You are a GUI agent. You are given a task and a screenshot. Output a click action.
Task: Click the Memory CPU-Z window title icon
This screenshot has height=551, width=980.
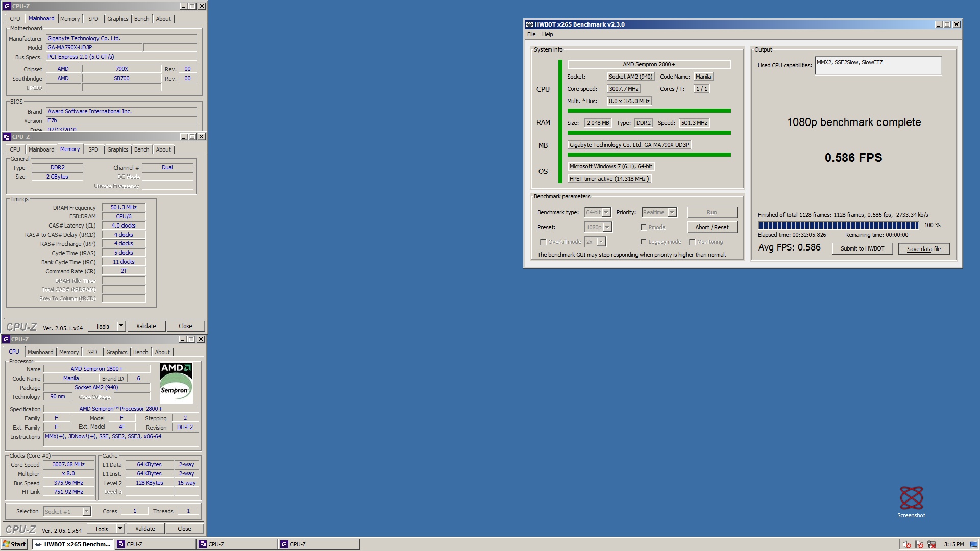pyautogui.click(x=7, y=137)
